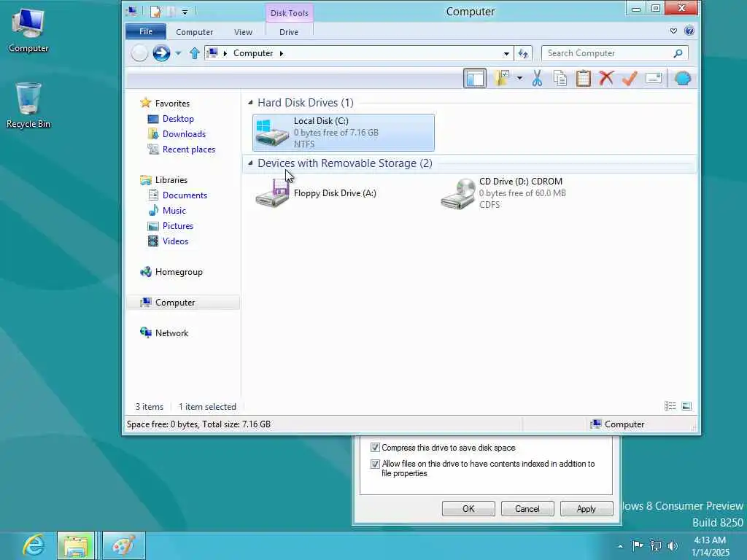
Task: Expand the quick access toolbar customize menu
Action: [x=185, y=12]
